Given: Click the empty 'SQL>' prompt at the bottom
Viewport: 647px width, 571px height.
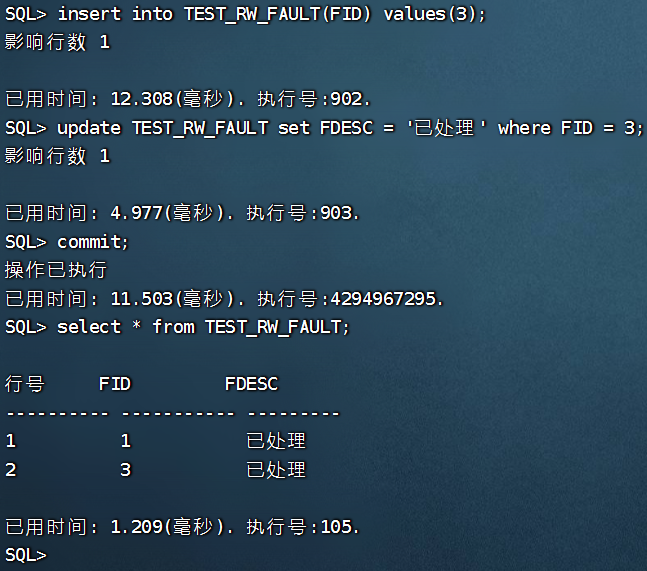Looking at the screenshot, I should tap(26, 555).
